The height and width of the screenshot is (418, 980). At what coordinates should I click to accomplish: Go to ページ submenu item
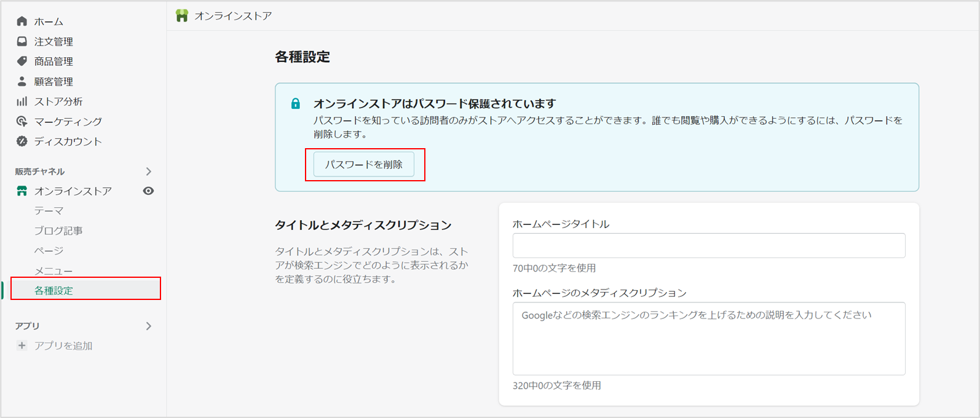coord(49,251)
